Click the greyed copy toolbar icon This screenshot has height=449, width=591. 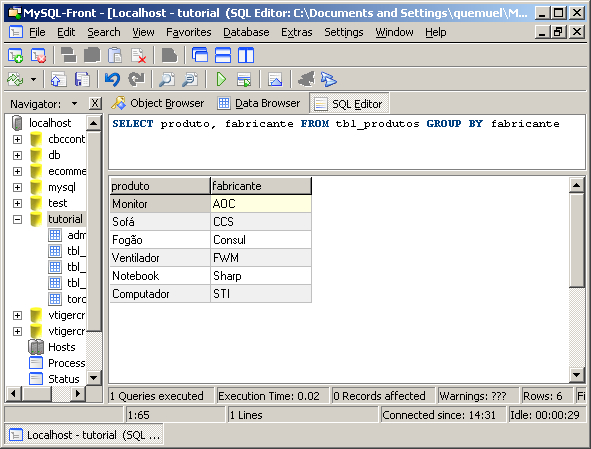(92, 55)
